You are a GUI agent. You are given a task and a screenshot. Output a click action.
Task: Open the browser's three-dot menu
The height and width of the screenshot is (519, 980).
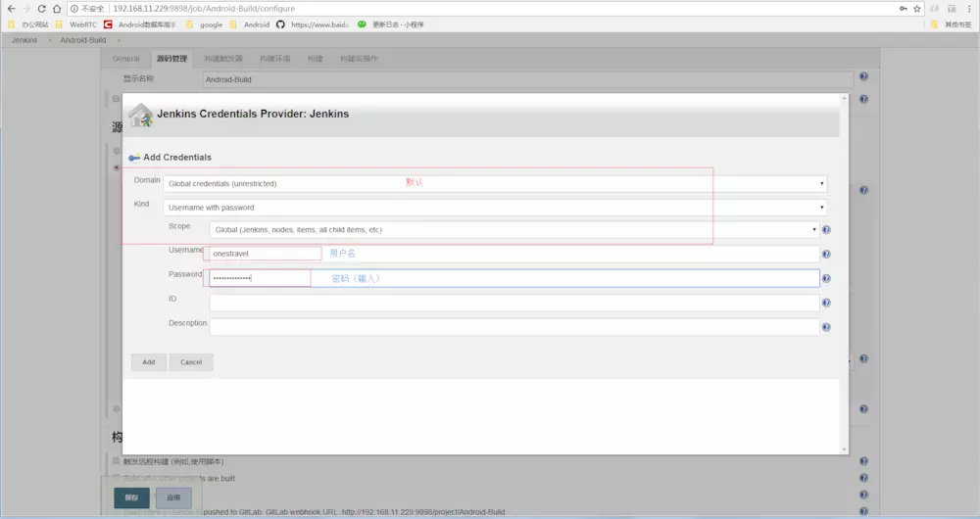click(969, 9)
